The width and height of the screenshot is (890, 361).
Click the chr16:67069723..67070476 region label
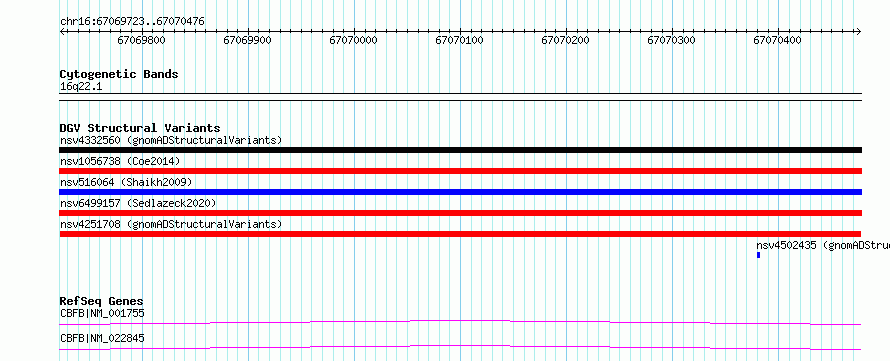click(x=132, y=22)
